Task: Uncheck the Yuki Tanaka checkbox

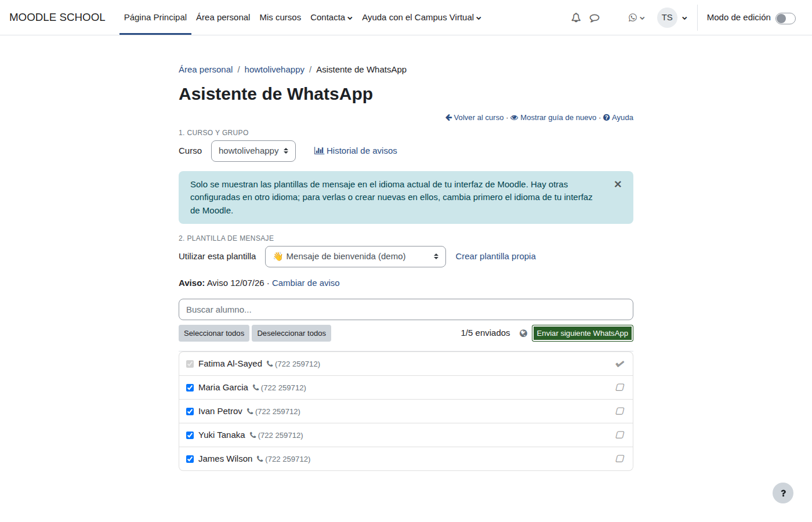Action: [x=190, y=435]
